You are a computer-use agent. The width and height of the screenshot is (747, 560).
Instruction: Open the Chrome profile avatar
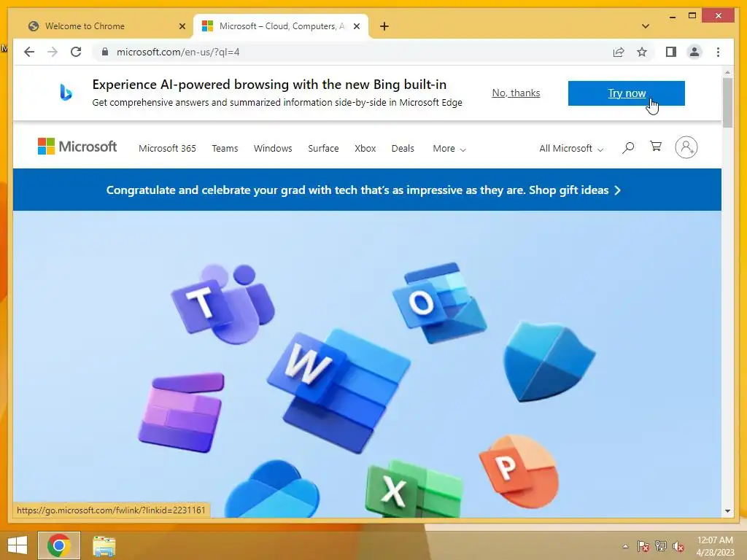pos(694,52)
